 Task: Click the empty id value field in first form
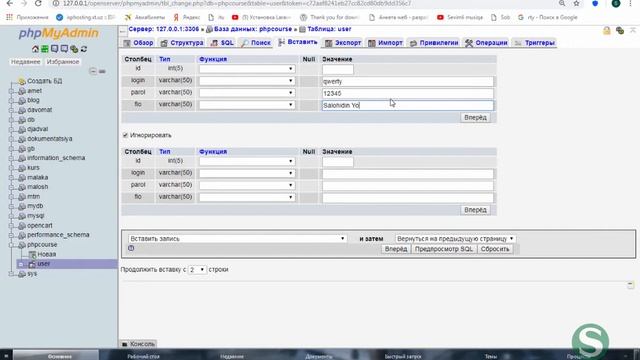coord(338,69)
